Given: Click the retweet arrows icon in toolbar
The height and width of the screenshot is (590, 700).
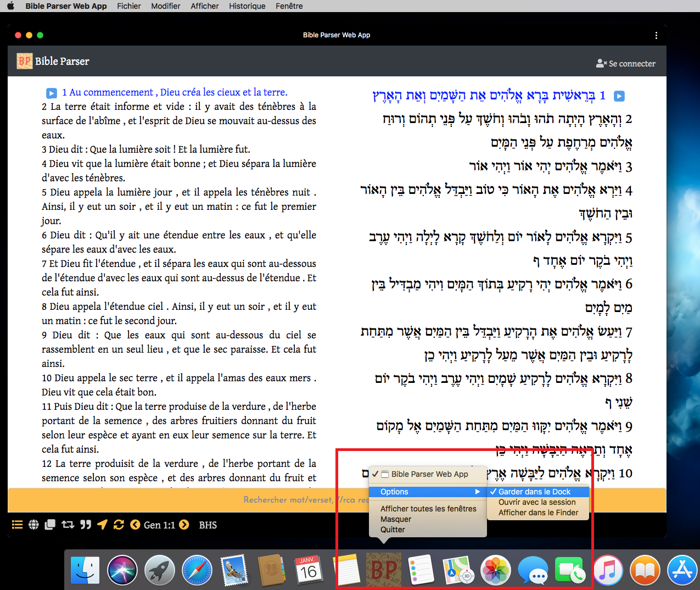Looking at the screenshot, I should click(68, 525).
